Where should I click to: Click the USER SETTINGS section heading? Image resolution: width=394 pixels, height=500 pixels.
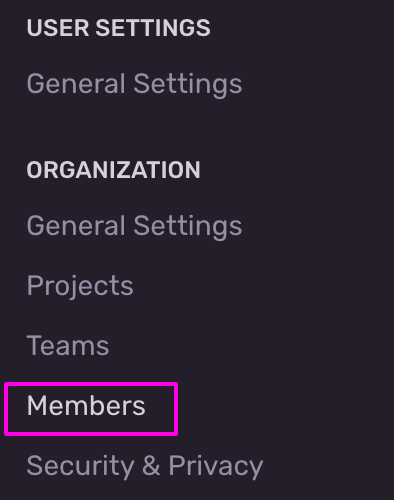[x=118, y=27]
